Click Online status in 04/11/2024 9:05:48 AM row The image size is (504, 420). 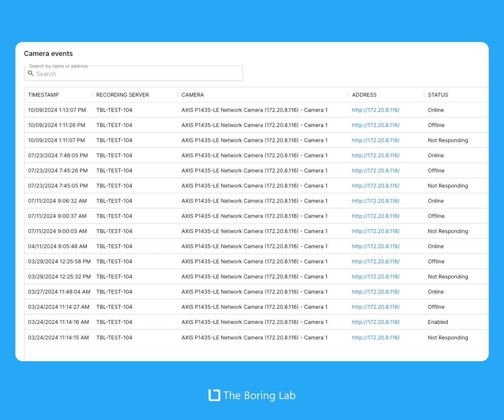pyautogui.click(x=436, y=246)
